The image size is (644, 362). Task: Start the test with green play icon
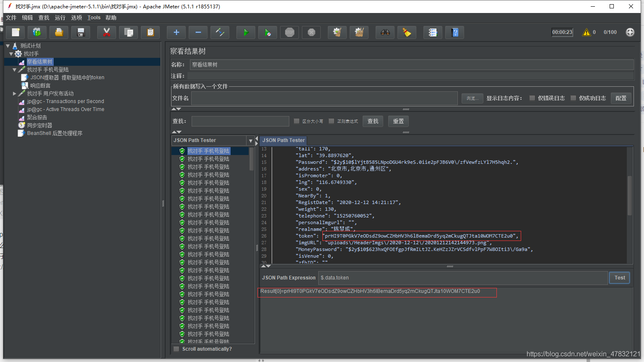tap(246, 32)
